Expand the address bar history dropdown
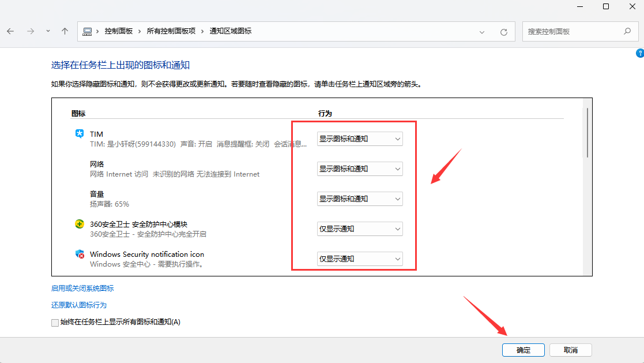This screenshot has width=644, height=363. [482, 32]
